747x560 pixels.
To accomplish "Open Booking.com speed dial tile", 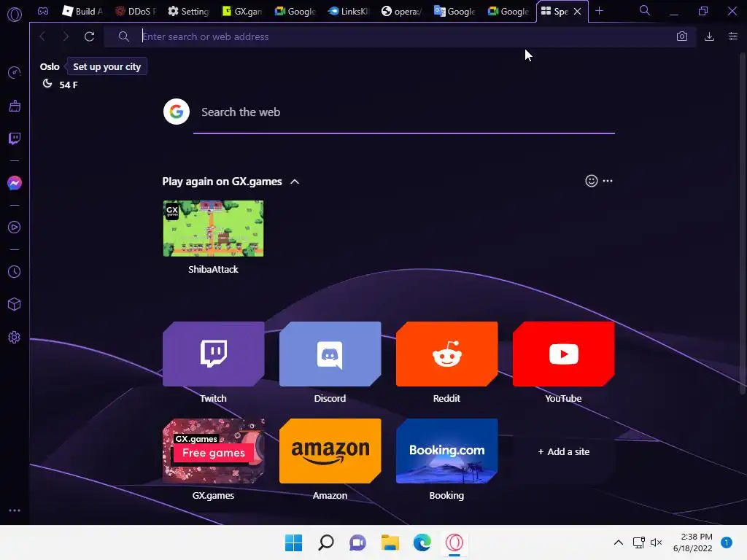I will point(447,451).
